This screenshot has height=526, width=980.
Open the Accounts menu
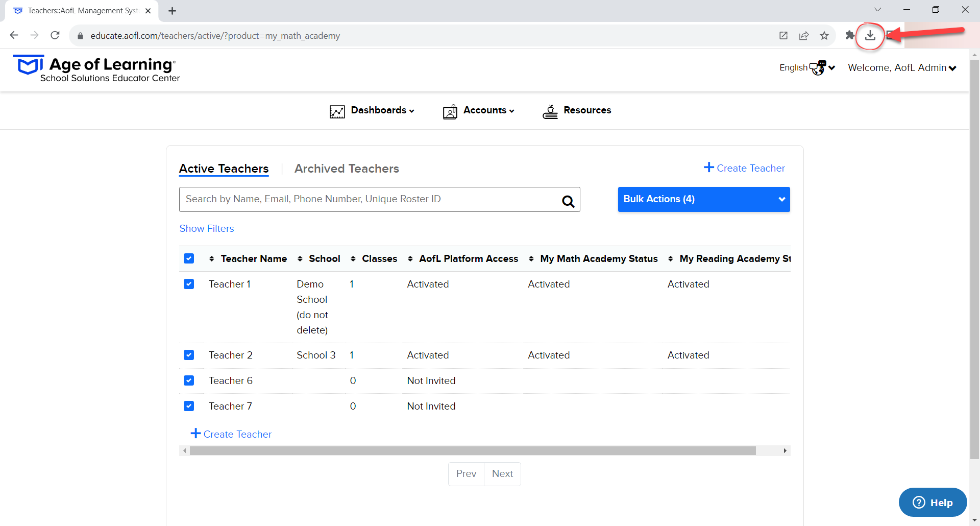pos(479,110)
